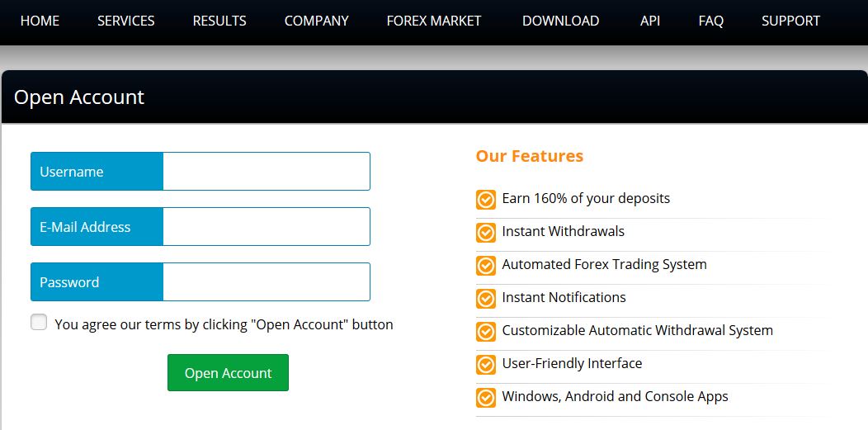Click the terms agreement text label
Image resolution: width=868 pixels, height=430 pixels.
tap(224, 324)
